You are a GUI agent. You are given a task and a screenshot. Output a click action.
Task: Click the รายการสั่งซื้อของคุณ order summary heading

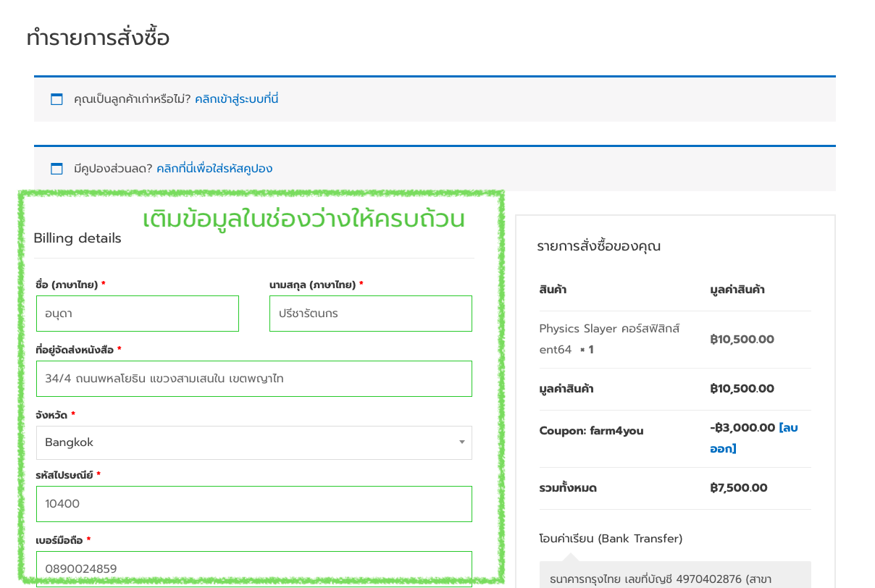(598, 246)
